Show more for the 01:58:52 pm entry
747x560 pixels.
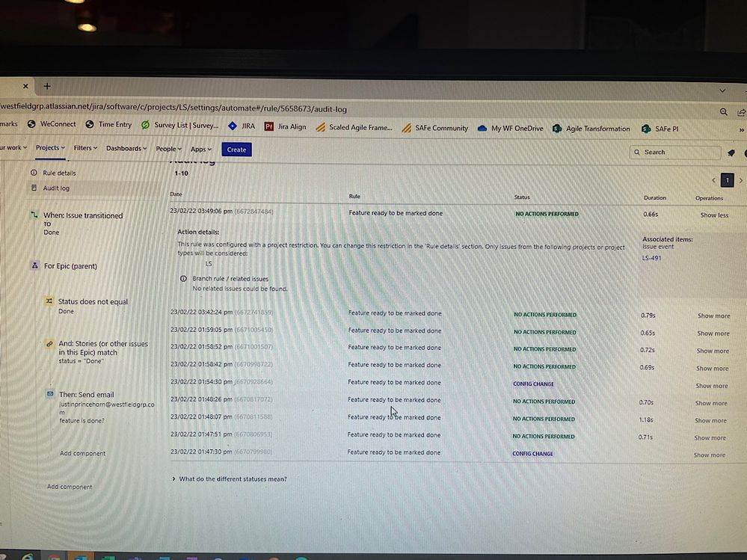(x=713, y=351)
